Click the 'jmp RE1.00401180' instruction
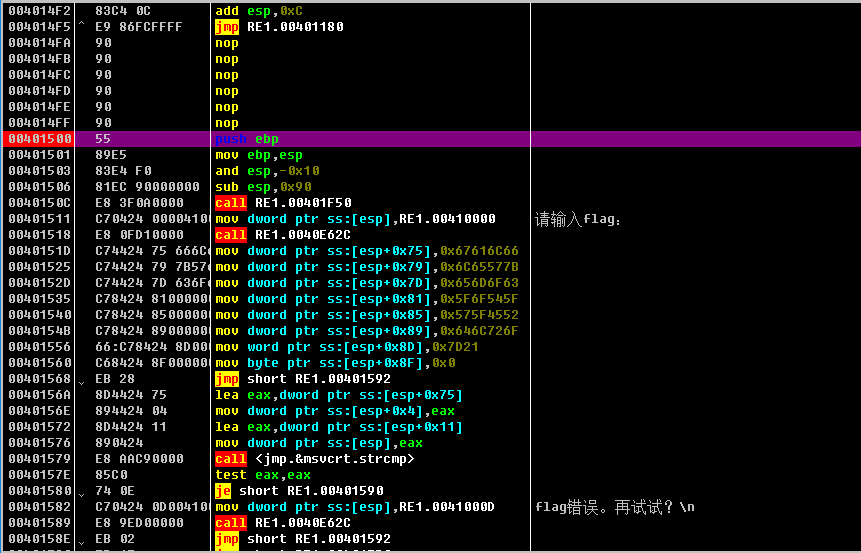 click(279, 27)
